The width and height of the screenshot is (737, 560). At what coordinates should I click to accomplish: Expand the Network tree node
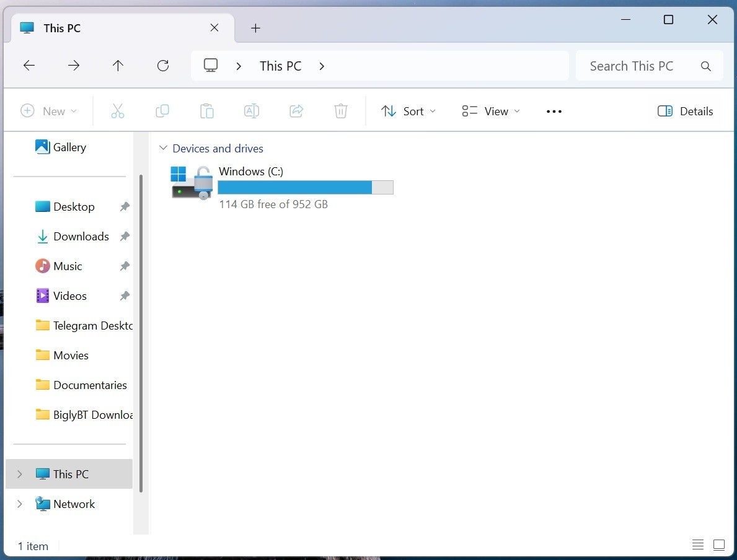pos(19,504)
